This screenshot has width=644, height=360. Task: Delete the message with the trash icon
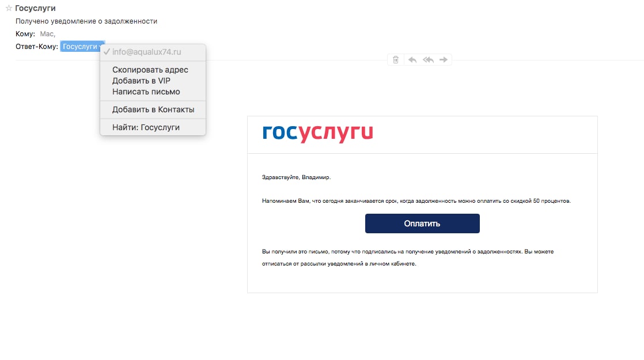[x=396, y=60]
